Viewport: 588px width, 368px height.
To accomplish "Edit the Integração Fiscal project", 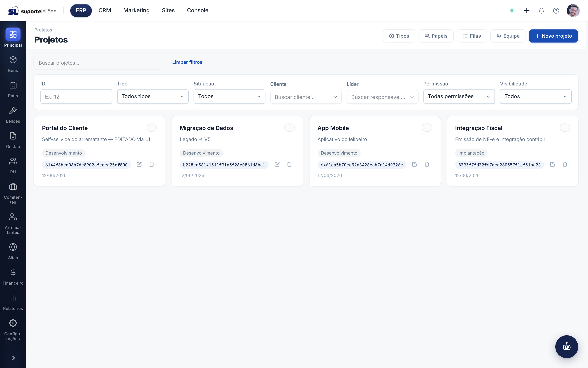I will pos(552,164).
